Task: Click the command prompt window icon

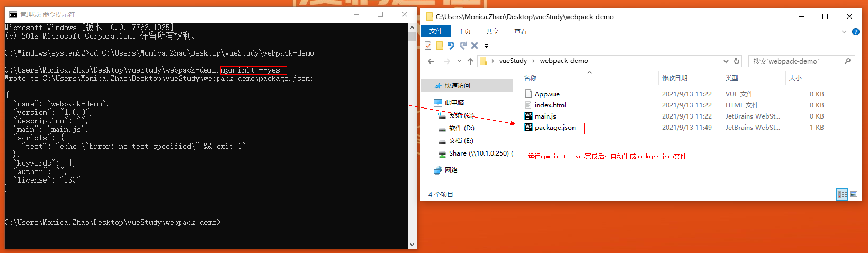Action: point(13,14)
